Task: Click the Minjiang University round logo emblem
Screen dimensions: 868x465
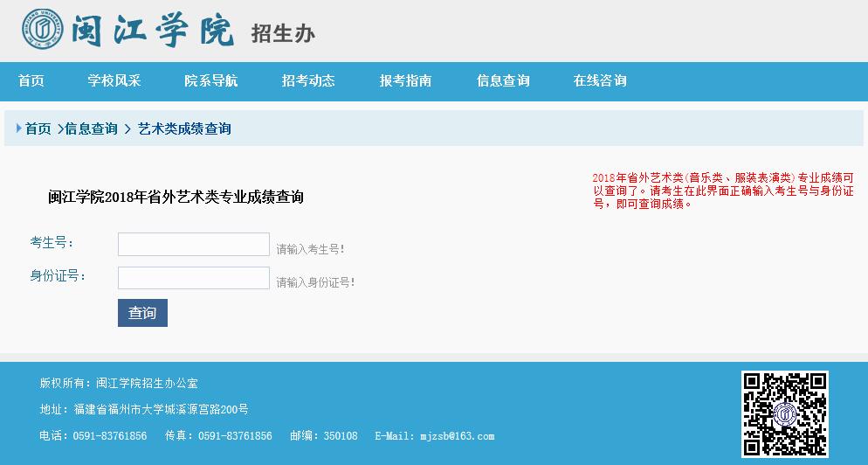Action: pyautogui.click(x=42, y=29)
